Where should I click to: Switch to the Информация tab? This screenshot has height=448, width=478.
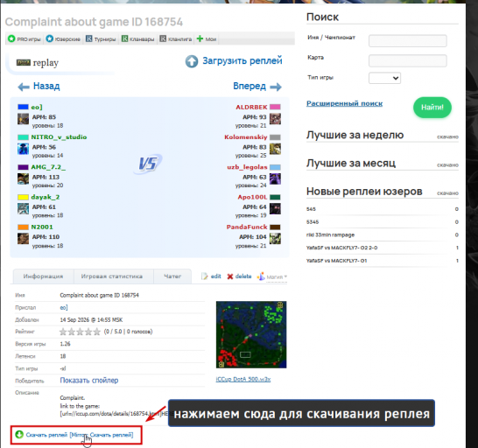click(43, 276)
